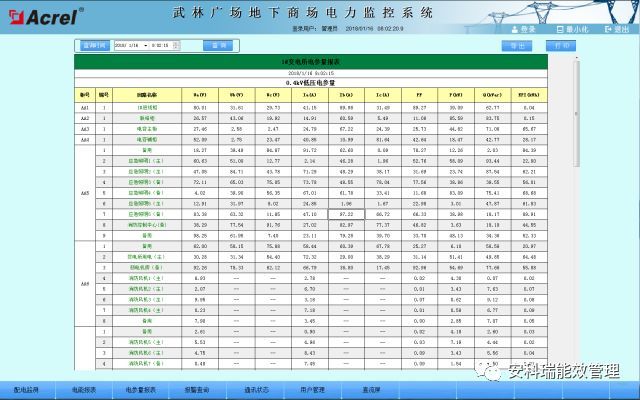Click the 打印 print button
The width and height of the screenshot is (640, 400).
pos(554,46)
